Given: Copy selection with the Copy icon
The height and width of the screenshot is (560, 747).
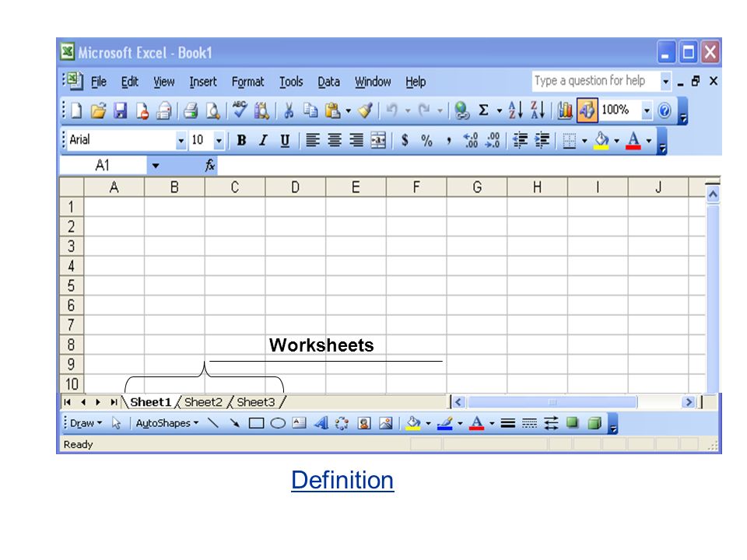Looking at the screenshot, I should [x=310, y=110].
